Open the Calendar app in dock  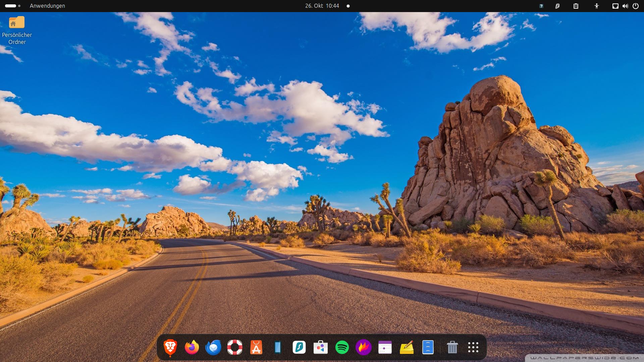click(385, 347)
